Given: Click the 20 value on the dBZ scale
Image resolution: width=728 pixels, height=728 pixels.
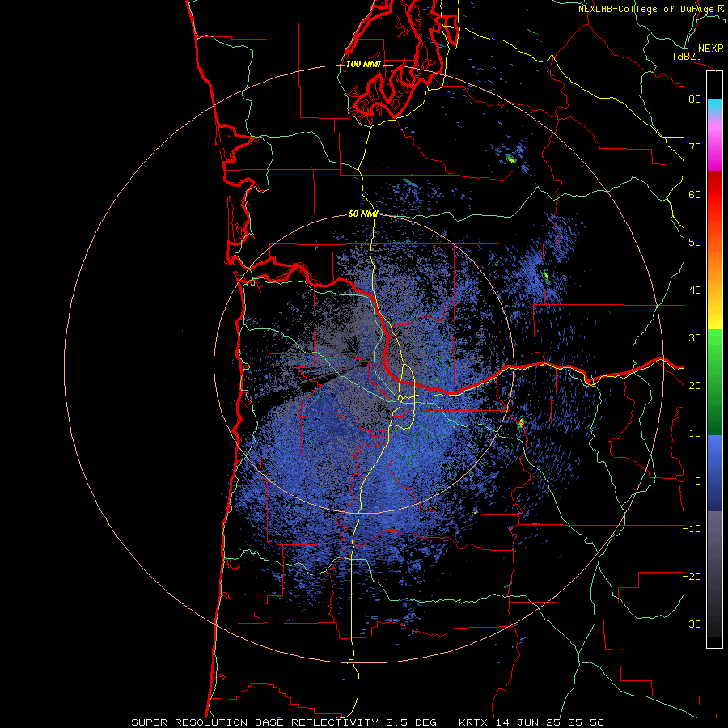Looking at the screenshot, I should (695, 386).
